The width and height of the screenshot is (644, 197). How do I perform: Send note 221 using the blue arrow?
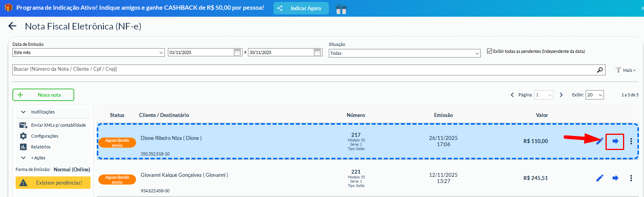coord(615,178)
